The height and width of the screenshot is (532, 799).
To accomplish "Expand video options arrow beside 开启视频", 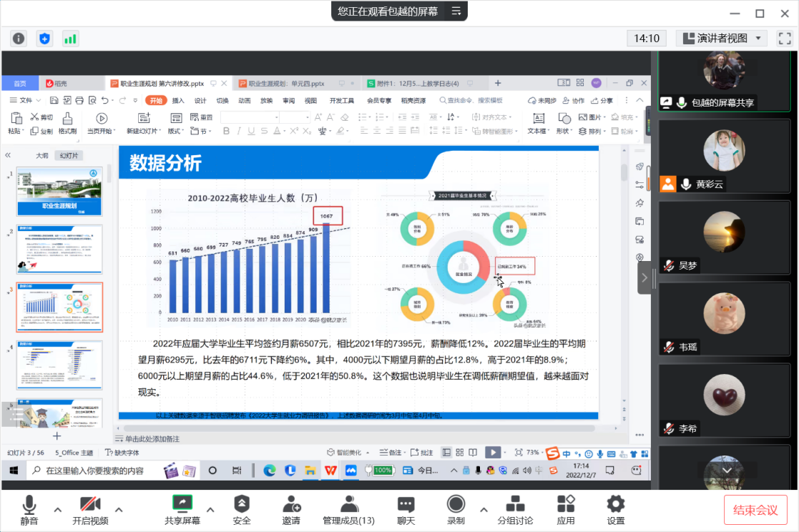I will coord(119,510).
